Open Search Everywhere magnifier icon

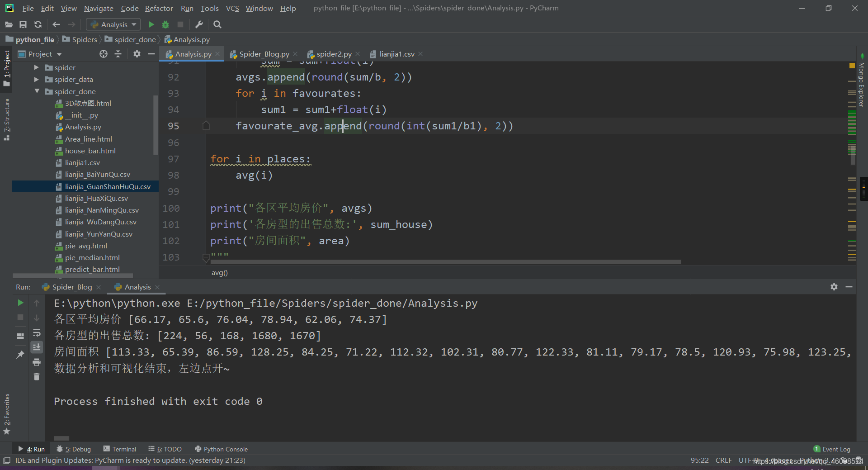coord(217,24)
